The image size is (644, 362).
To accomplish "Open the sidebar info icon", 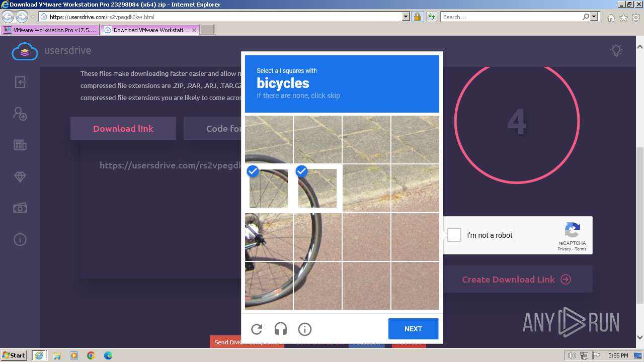I will pyautogui.click(x=20, y=239).
